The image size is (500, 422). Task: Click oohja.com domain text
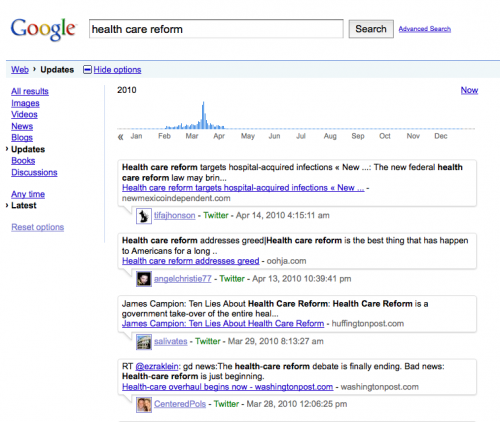pos(286,261)
